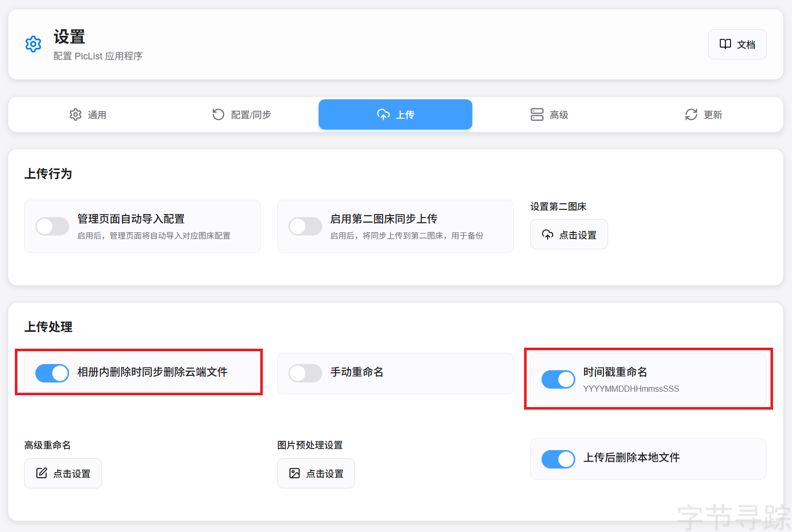The width and height of the screenshot is (792, 532).
Task: Click the server icon beside 高级
Action: 537,115
